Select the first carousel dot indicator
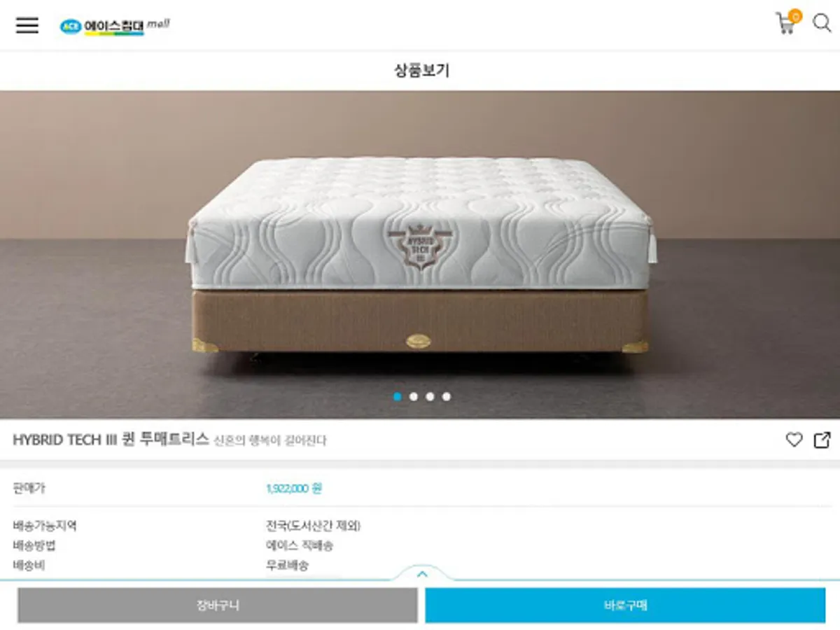The height and width of the screenshot is (630, 840). [x=398, y=396]
